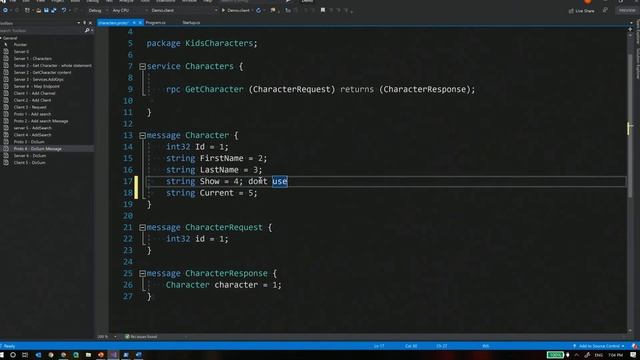Select 'Server 3 - Services.AddGrpc' item
The width and height of the screenshot is (640, 360).
tap(39, 79)
